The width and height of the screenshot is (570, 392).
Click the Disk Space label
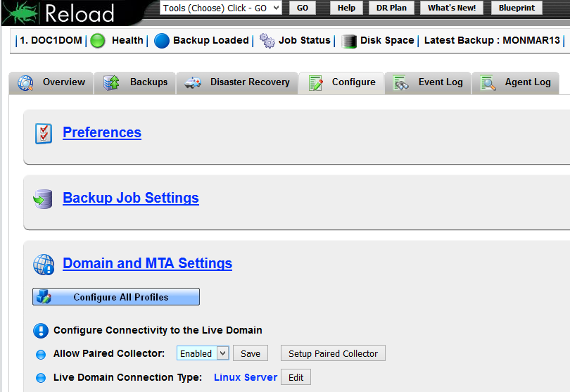point(387,40)
